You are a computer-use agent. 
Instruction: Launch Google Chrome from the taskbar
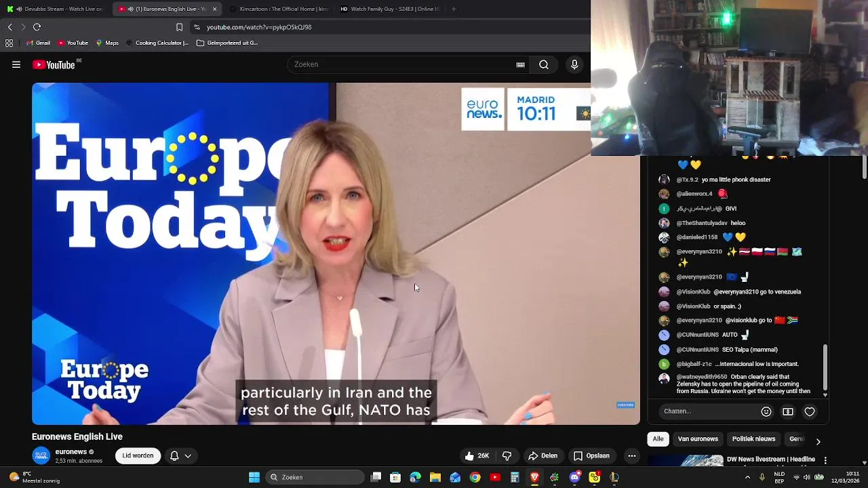click(475, 477)
